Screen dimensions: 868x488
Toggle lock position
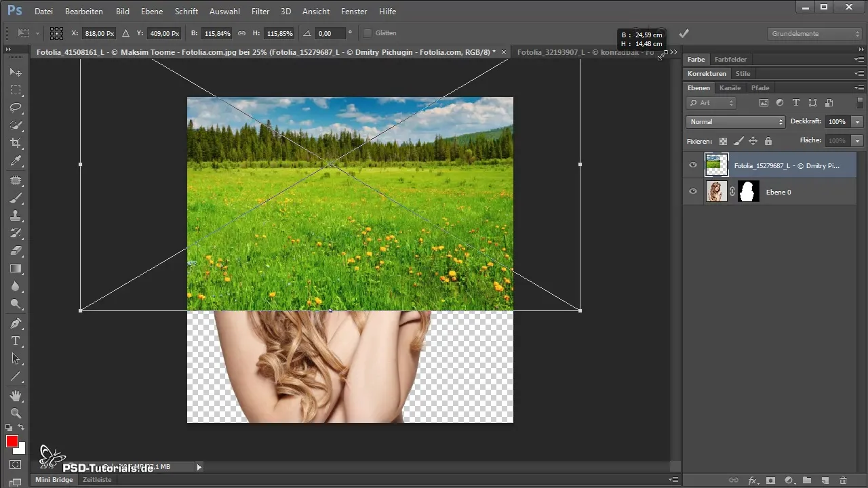point(753,141)
